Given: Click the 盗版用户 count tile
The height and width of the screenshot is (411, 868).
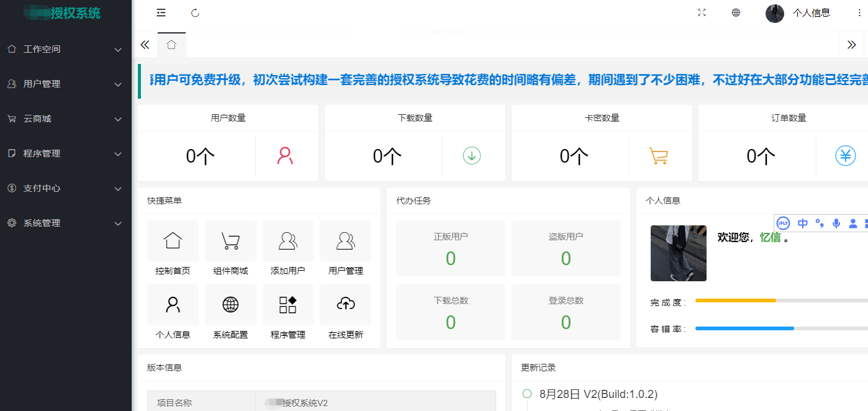Looking at the screenshot, I should [x=566, y=248].
